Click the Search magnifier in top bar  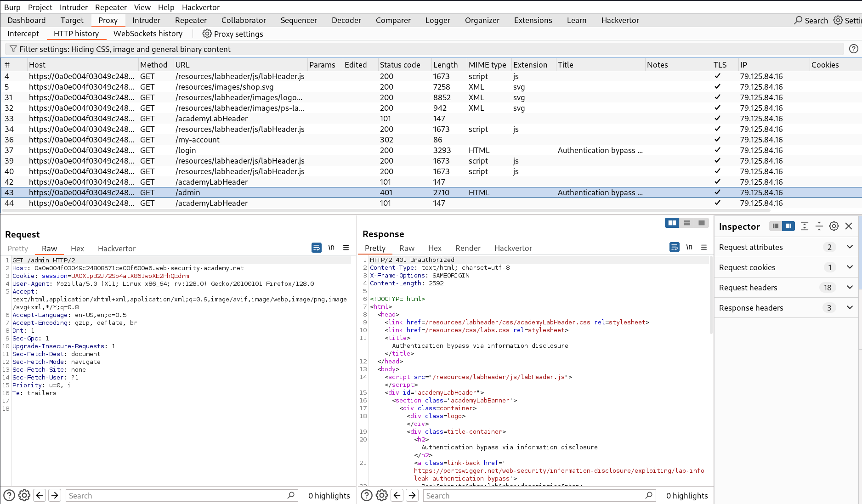coord(798,20)
